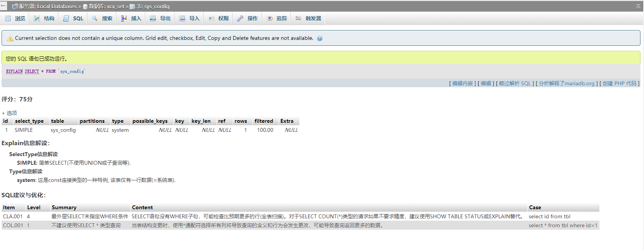Click the 浏览 browse tab icon

[8, 18]
